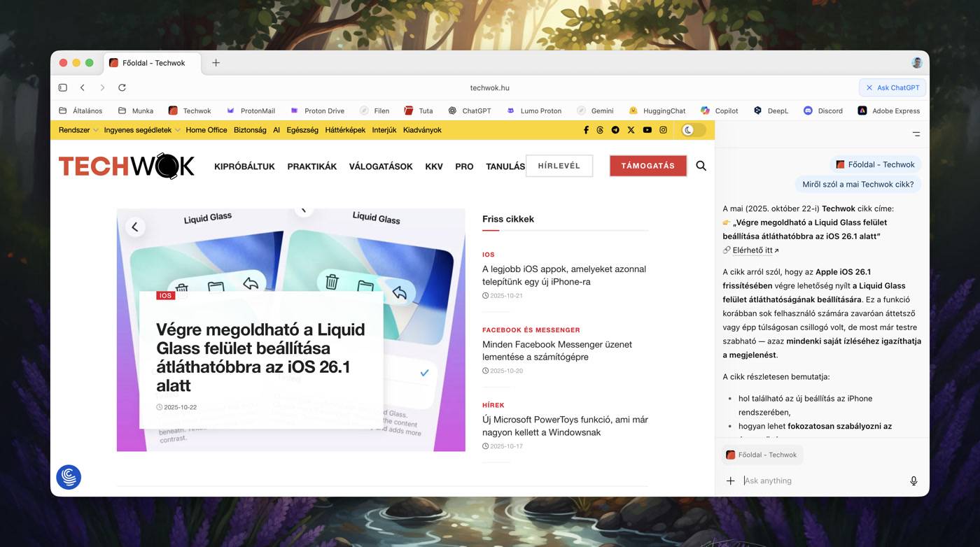Click the plus attach icon in the chat box
The width and height of the screenshot is (980, 547).
pos(730,481)
